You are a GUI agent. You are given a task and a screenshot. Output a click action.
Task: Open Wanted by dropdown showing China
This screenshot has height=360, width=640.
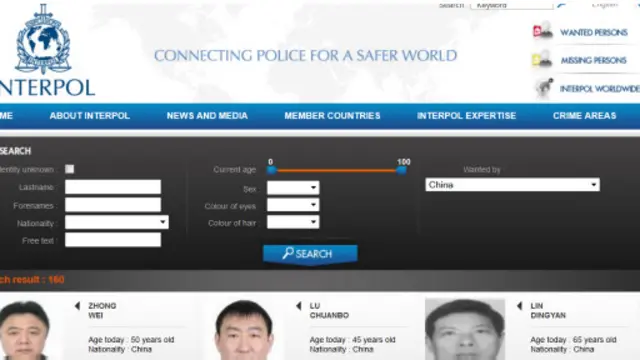click(x=512, y=184)
